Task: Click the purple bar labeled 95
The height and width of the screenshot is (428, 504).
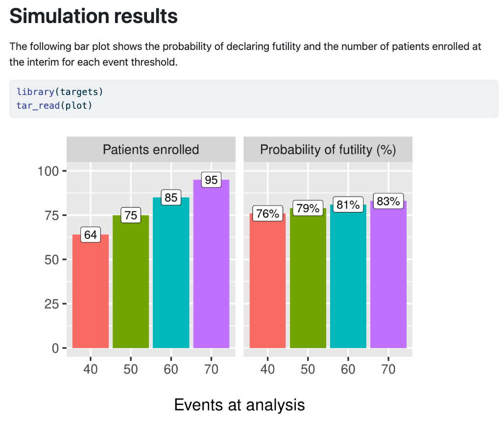Action: [211, 264]
